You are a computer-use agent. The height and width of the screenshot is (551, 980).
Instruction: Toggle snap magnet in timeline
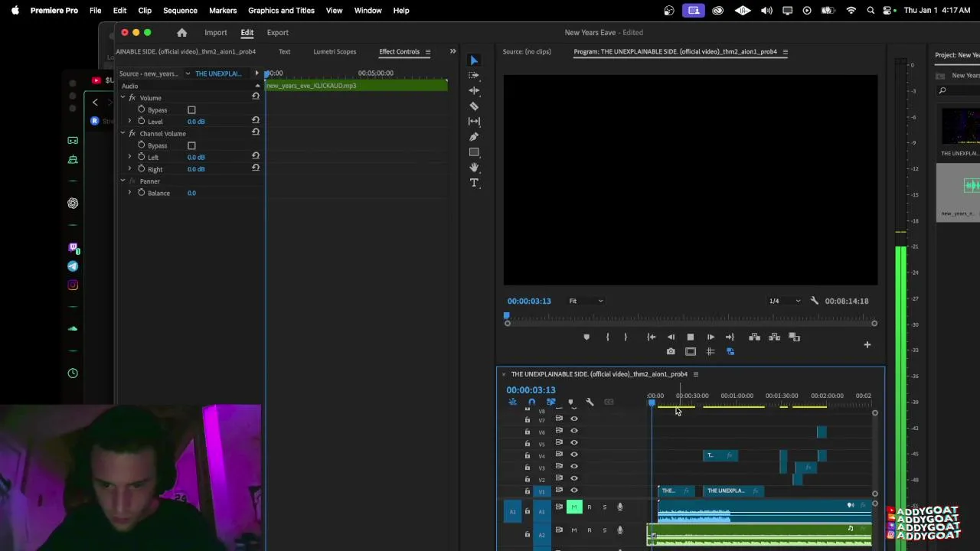tap(531, 402)
